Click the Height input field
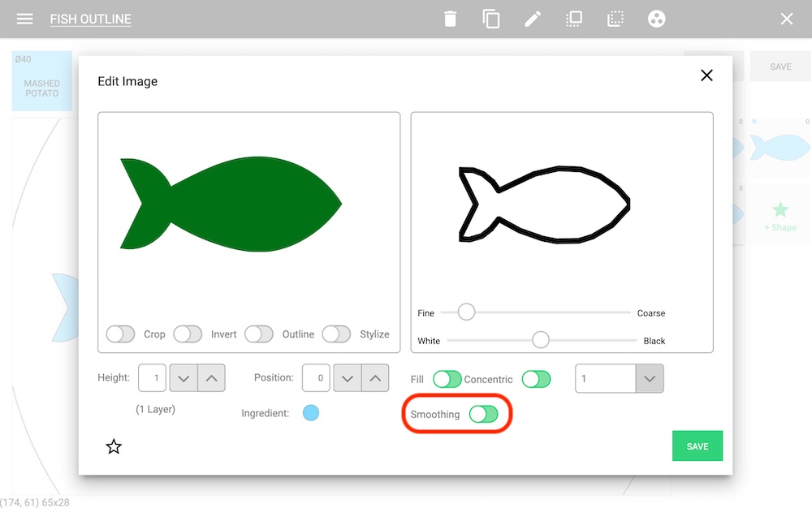The width and height of the screenshot is (812, 508). (153, 377)
